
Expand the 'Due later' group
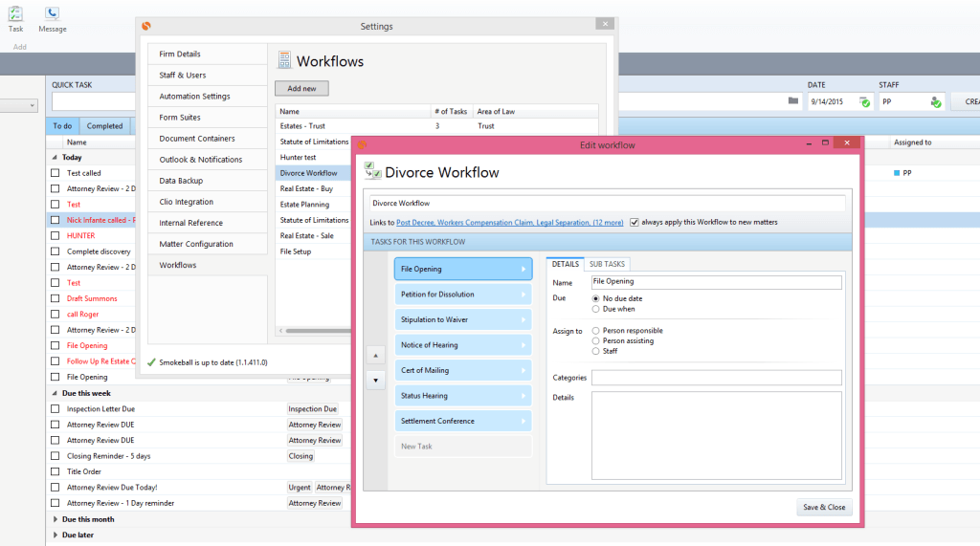(x=55, y=535)
